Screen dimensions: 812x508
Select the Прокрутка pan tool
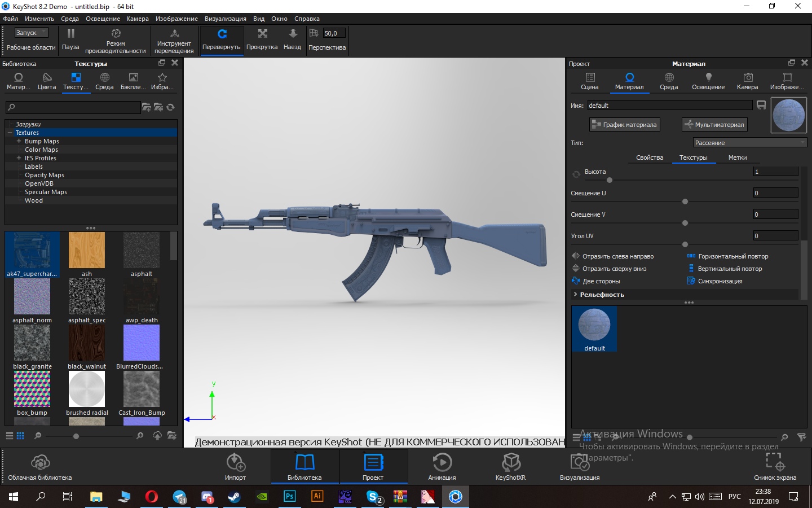pos(262,40)
